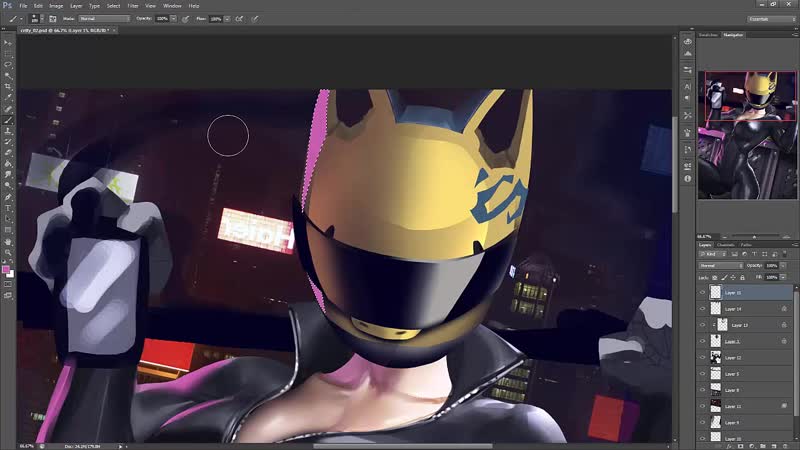Toggle pressure for brush size
This screenshot has width=800, height=450.
(255, 19)
